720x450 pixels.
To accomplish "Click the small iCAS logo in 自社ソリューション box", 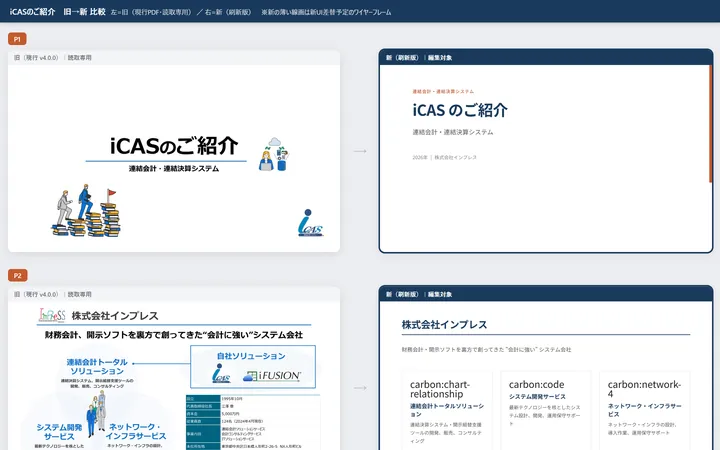I will click(221, 373).
